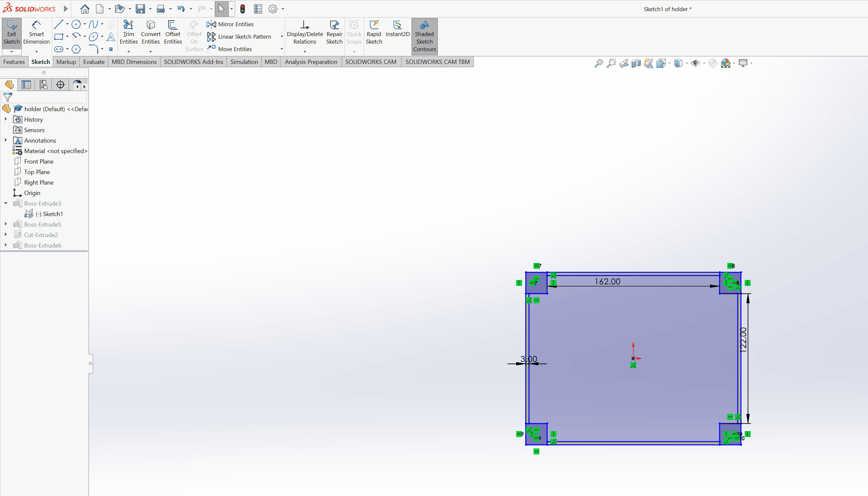Image resolution: width=868 pixels, height=496 pixels.
Task: Save the document
Action: coord(140,9)
